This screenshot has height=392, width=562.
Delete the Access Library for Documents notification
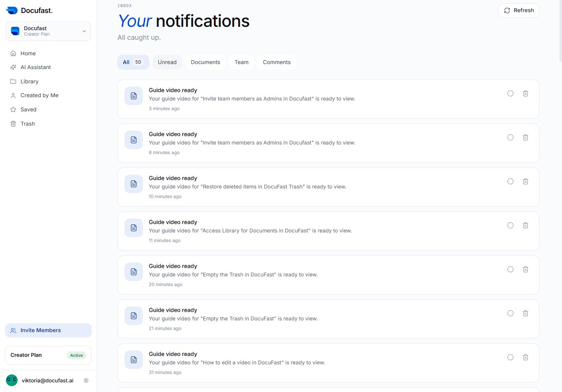[x=526, y=225]
